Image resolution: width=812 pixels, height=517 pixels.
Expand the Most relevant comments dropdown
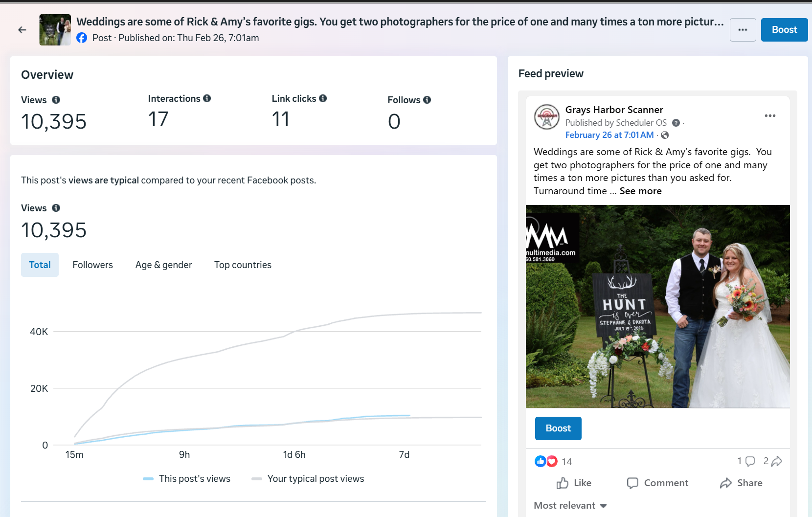tap(570, 506)
